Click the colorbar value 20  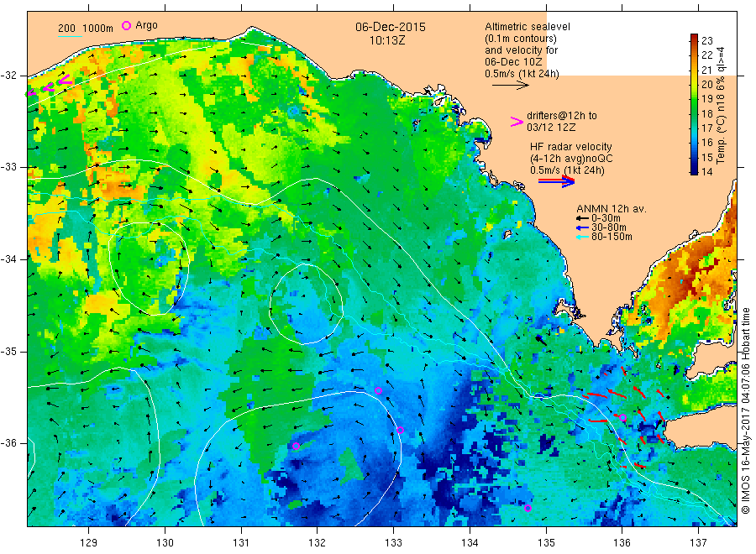click(x=706, y=84)
